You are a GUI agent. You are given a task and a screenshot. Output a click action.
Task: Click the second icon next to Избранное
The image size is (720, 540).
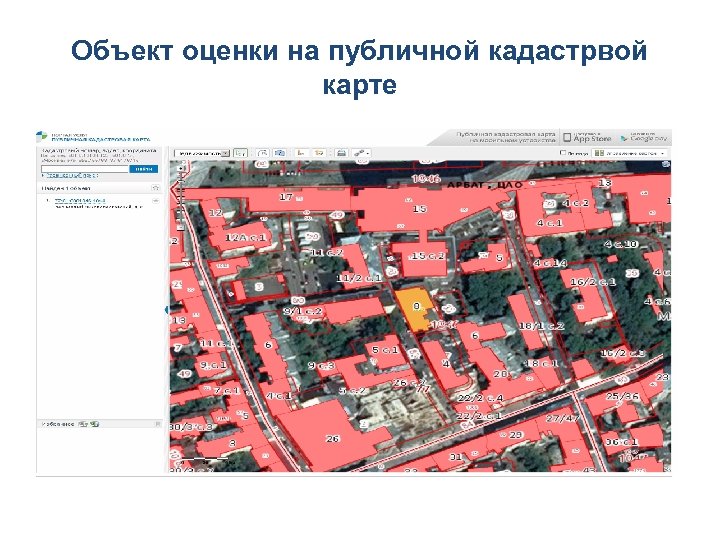coord(94,424)
